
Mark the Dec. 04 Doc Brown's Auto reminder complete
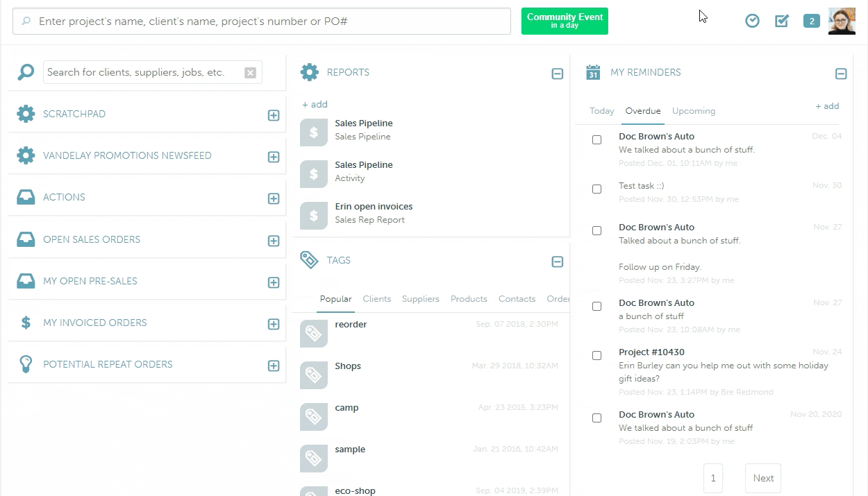pos(596,139)
